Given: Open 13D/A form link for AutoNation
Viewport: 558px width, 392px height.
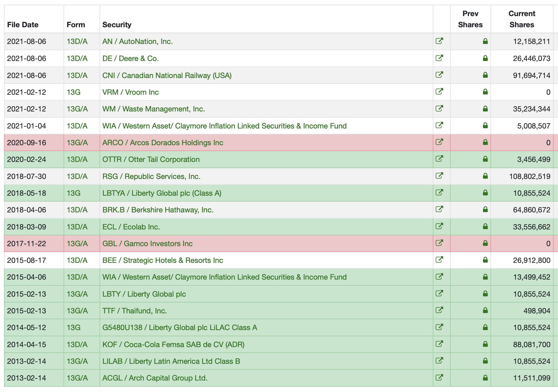Looking at the screenshot, I should (x=77, y=41).
